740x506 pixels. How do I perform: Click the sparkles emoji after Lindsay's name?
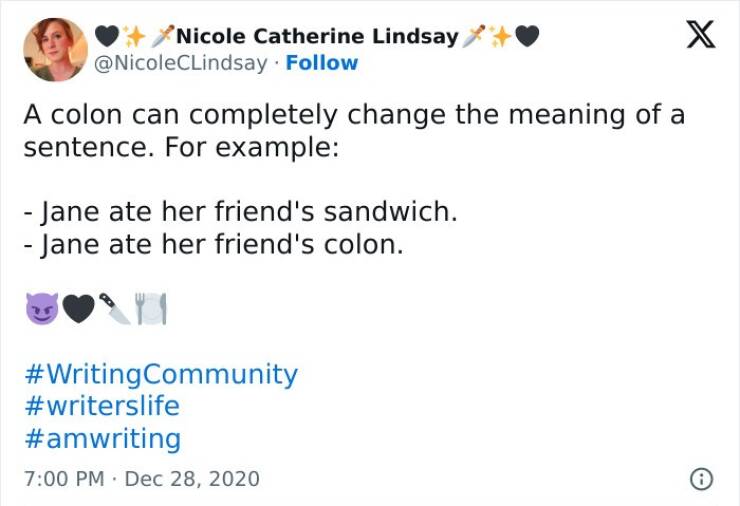pos(500,37)
